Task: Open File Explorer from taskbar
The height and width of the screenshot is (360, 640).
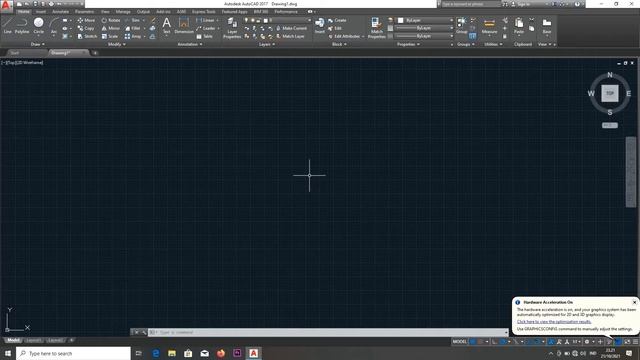Action: pyautogui.click(x=172, y=353)
